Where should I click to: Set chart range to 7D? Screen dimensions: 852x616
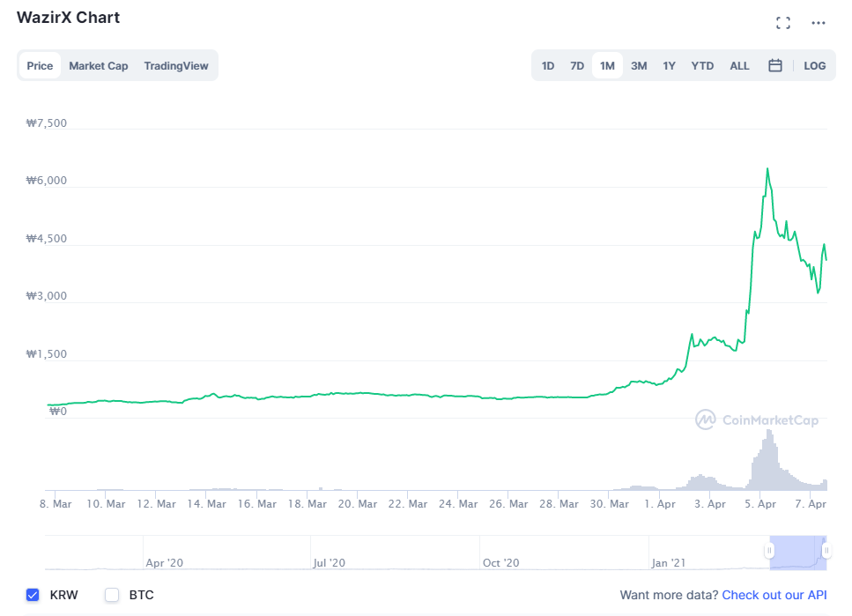pyautogui.click(x=577, y=66)
